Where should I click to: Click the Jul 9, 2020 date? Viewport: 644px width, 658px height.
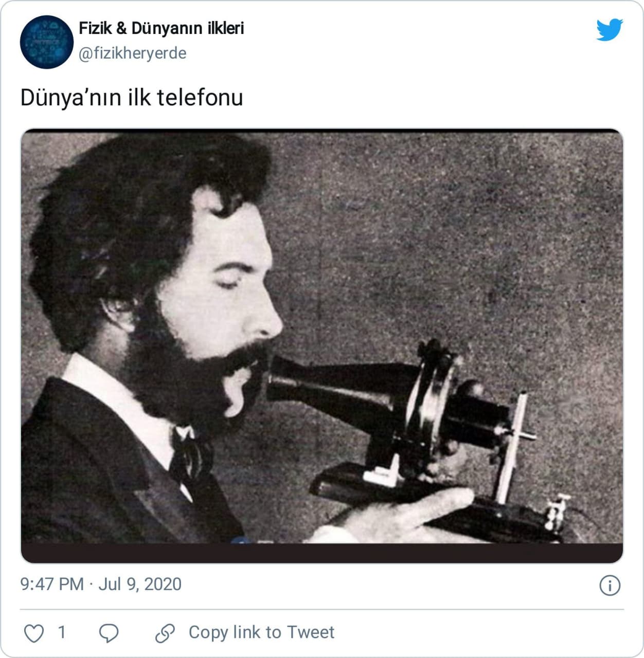point(140,584)
